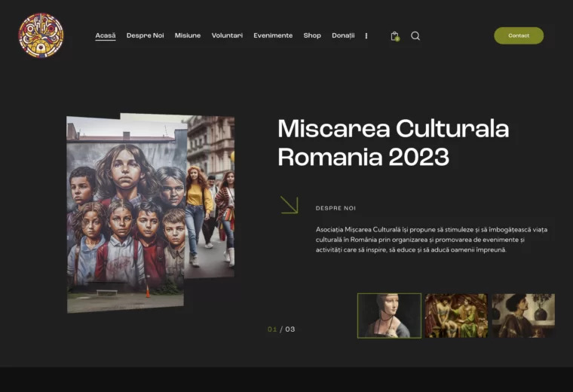Expand the three-dot more menu
573x392 pixels.
366,35
